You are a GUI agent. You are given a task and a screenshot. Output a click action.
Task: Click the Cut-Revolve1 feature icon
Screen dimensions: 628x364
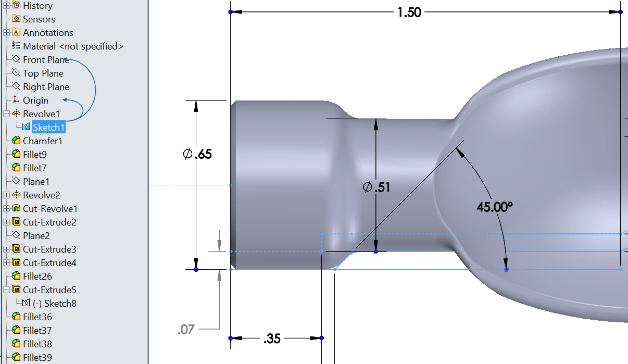tap(16, 208)
